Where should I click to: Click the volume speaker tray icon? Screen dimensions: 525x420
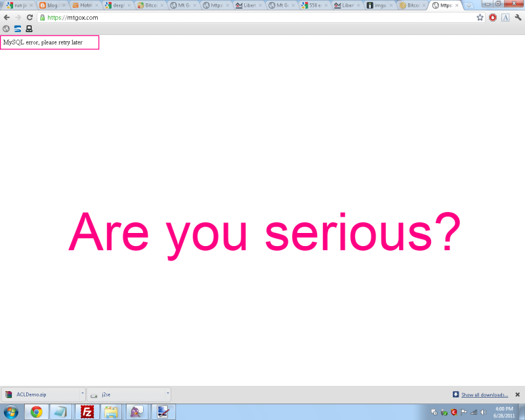(483, 412)
